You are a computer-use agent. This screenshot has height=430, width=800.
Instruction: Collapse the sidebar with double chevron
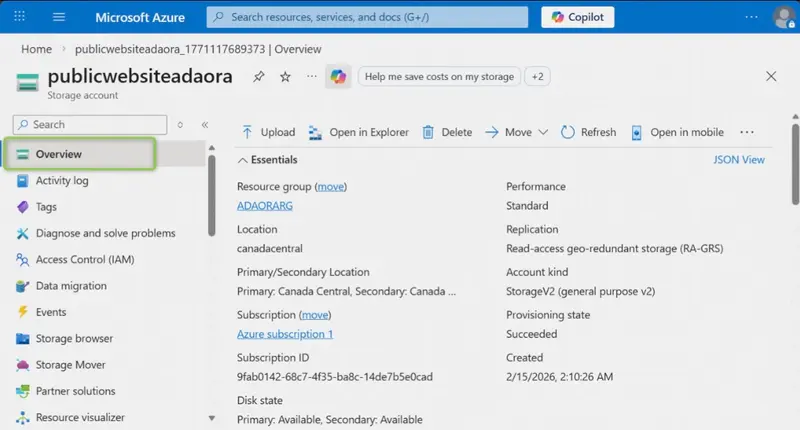coord(205,124)
